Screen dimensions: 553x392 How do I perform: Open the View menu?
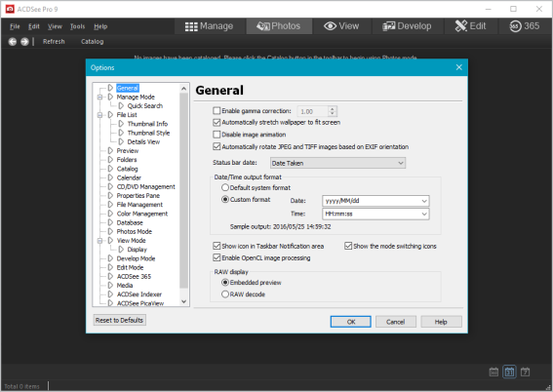point(55,26)
